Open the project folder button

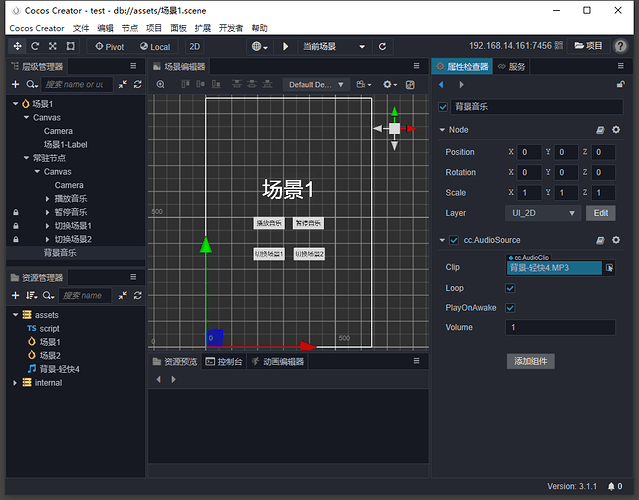click(x=588, y=46)
